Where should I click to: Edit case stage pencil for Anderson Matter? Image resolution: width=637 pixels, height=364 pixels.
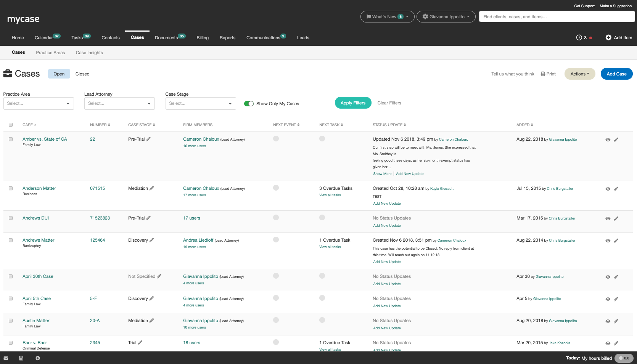click(152, 188)
